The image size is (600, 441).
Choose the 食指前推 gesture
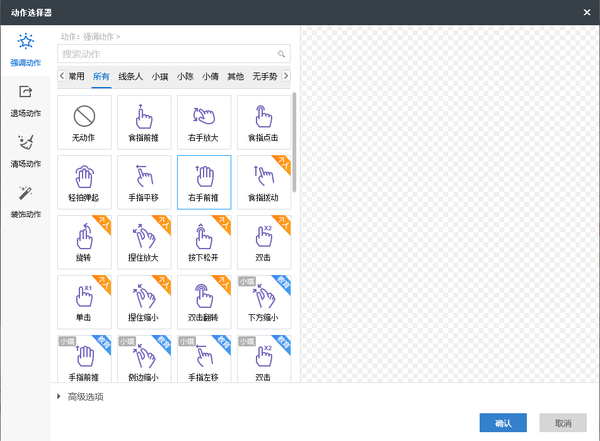coord(144,122)
